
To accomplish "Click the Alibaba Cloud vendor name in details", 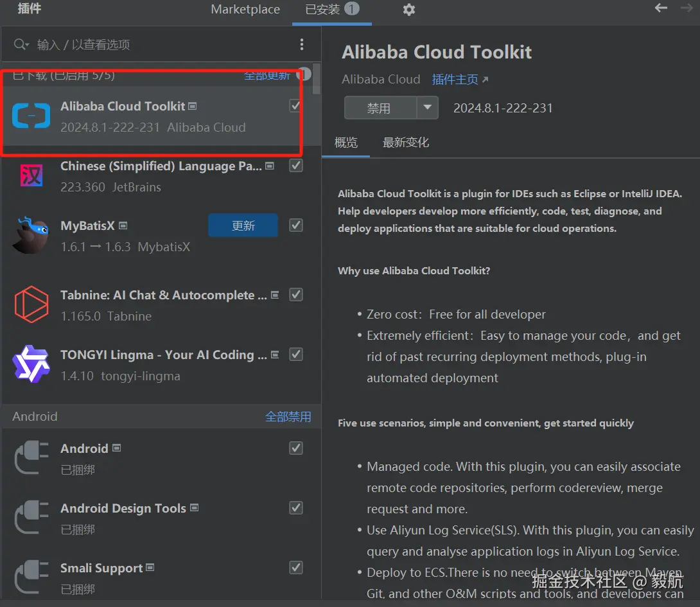I will [381, 80].
